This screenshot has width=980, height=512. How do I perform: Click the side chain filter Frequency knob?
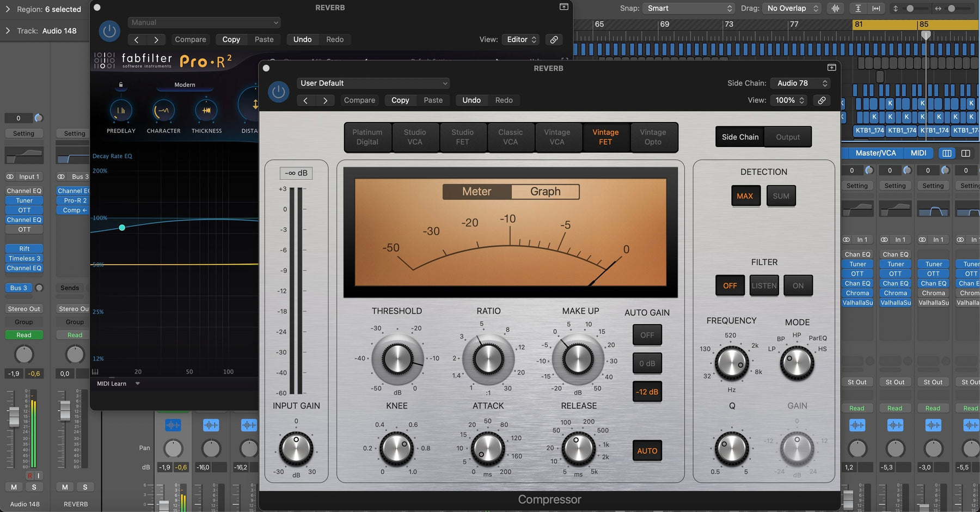click(x=732, y=363)
